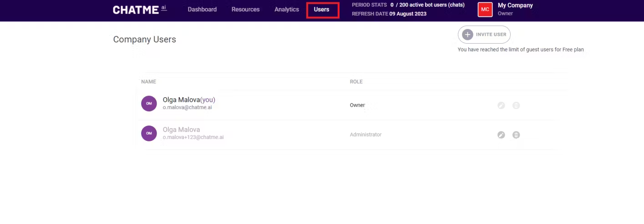Click the pencil icon in Owner row
The width and height of the screenshot is (644, 224).
[x=501, y=105]
